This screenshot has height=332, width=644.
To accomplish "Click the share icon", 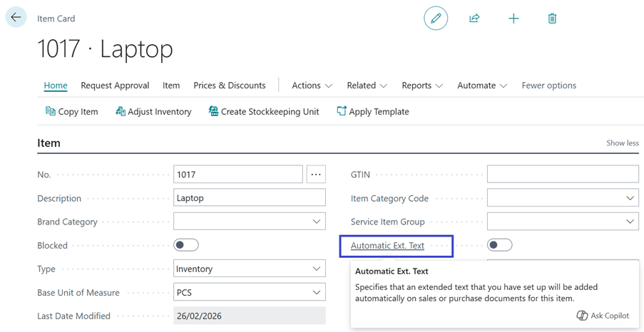I will (474, 19).
